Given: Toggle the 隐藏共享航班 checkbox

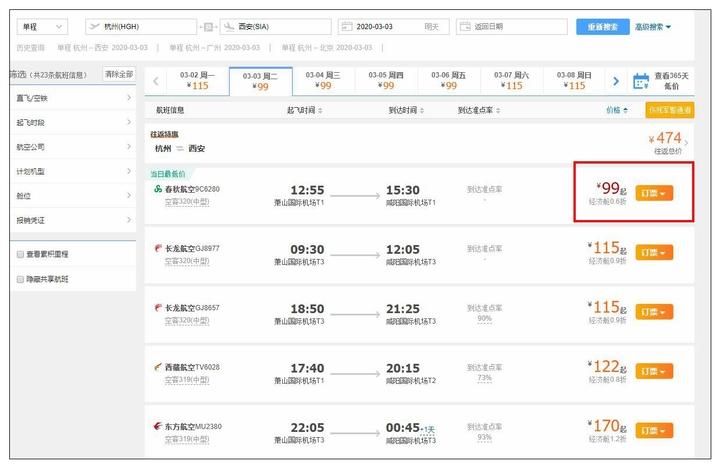Looking at the screenshot, I should pyautogui.click(x=20, y=279).
